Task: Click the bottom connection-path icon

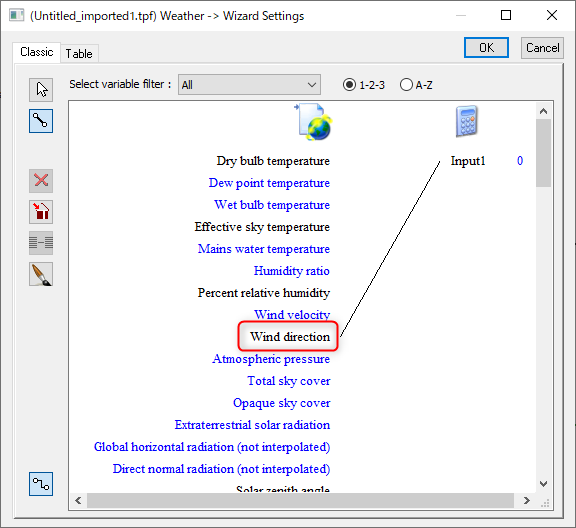Action: click(41, 484)
